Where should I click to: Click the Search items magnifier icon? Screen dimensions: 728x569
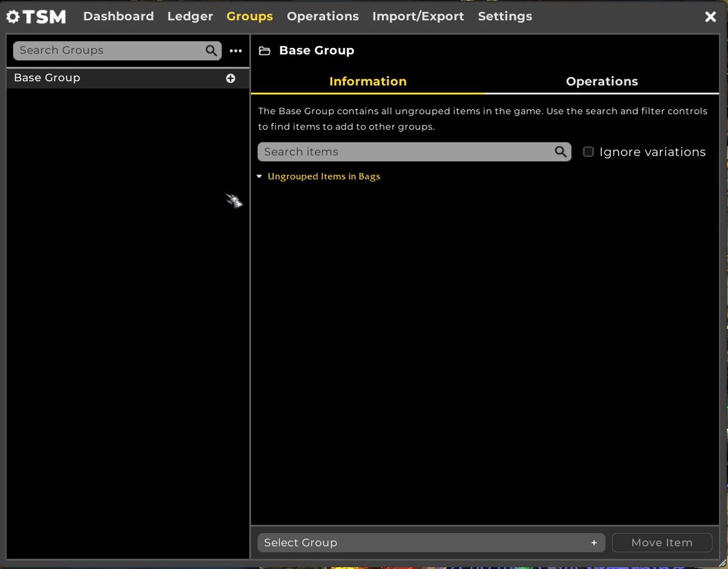coord(561,152)
